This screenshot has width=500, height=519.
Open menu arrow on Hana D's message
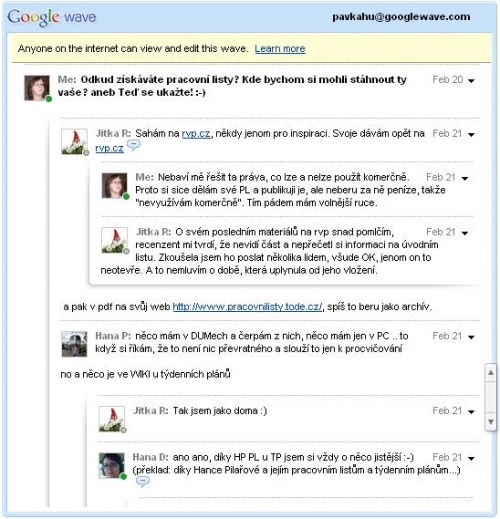coord(471,459)
